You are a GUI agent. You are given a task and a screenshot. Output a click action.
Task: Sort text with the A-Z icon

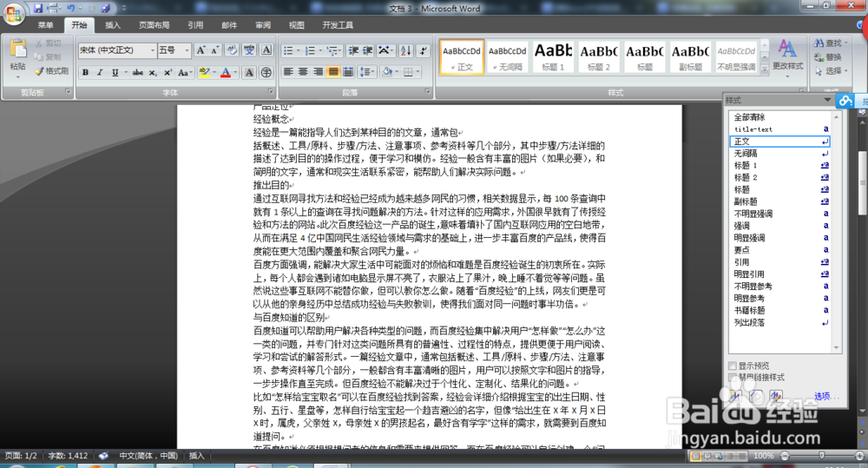pos(405,50)
